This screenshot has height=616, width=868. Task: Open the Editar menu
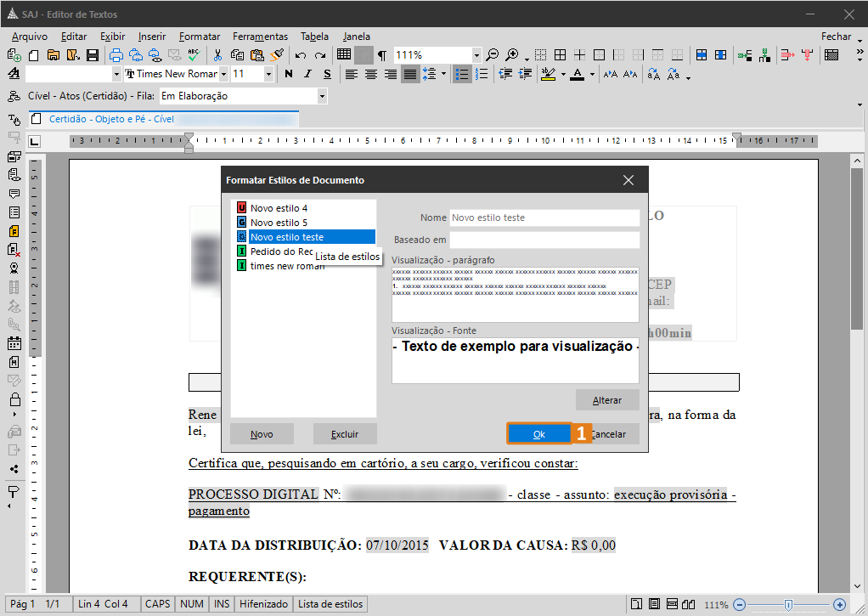[74, 37]
